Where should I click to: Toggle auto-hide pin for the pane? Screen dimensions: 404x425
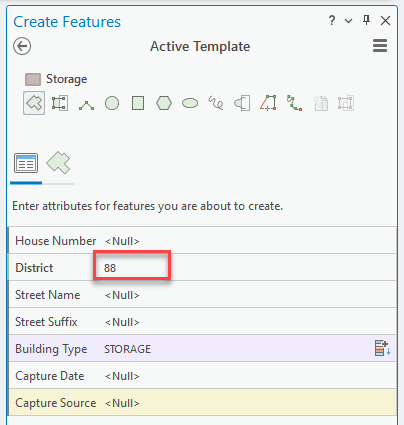[x=367, y=20]
